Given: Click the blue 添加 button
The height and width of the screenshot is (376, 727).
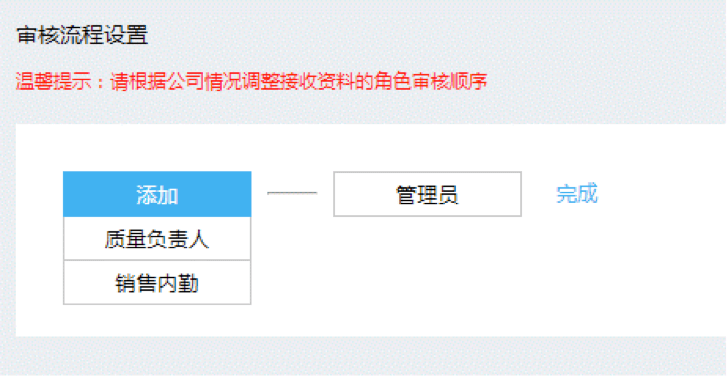Looking at the screenshot, I should click(x=157, y=194).
